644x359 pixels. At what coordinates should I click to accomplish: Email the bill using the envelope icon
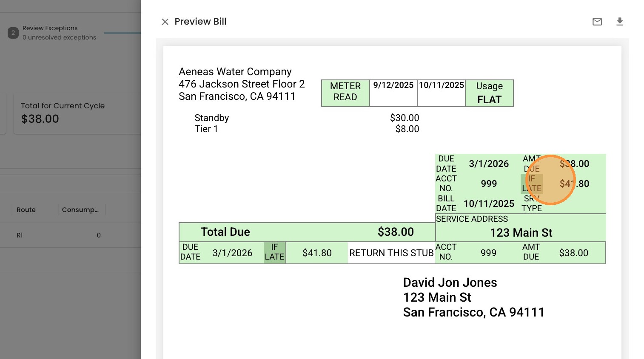click(x=597, y=22)
